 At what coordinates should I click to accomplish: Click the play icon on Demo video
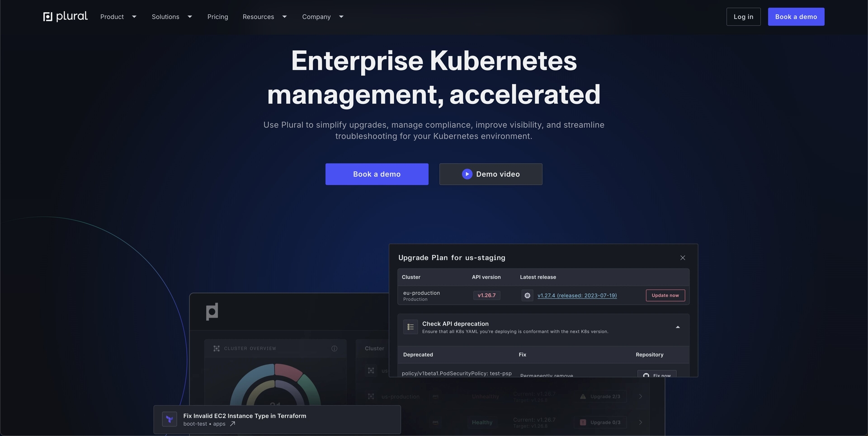point(467,174)
